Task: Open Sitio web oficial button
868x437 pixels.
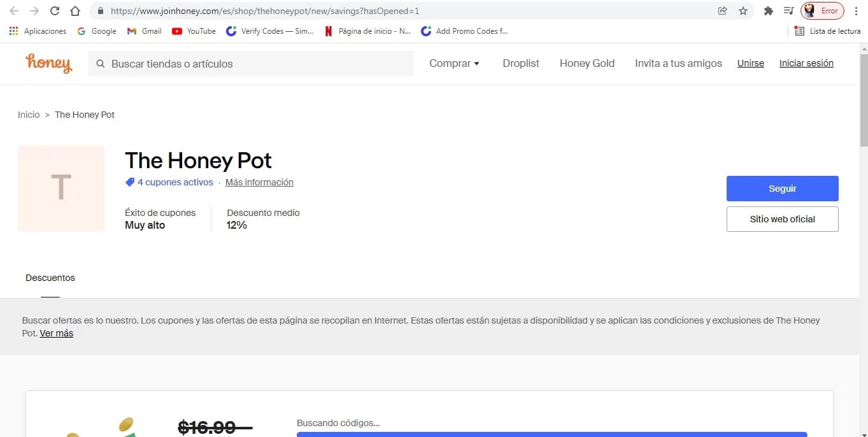Action: (x=783, y=219)
